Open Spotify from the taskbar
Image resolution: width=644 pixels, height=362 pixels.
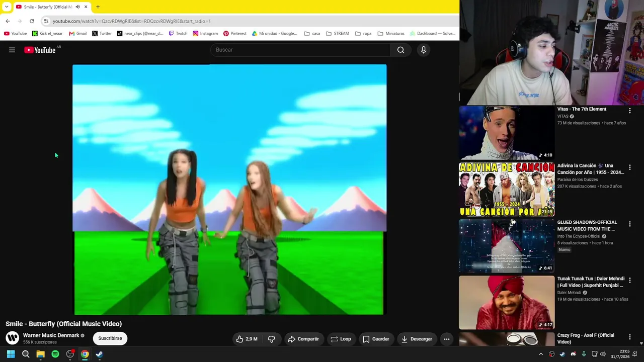coord(55,354)
